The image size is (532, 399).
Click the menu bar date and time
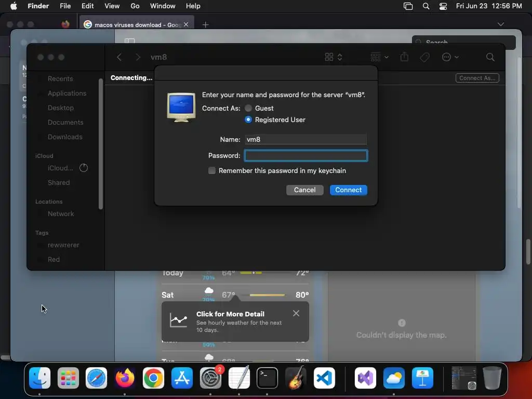[489, 6]
